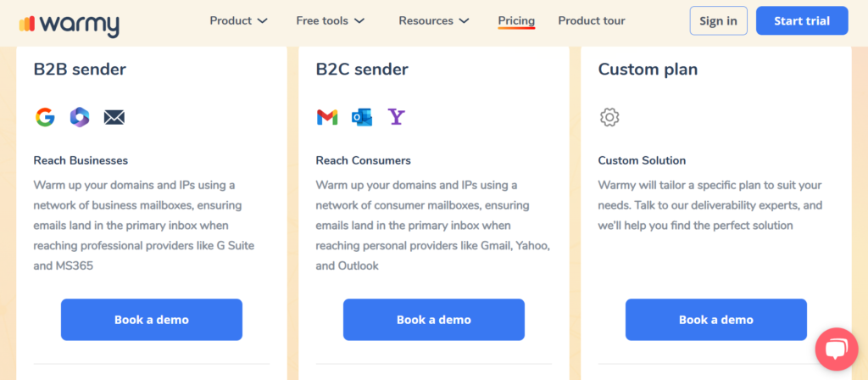Open the Pricing page link
Screen dimensions: 868x380
pos(516,21)
